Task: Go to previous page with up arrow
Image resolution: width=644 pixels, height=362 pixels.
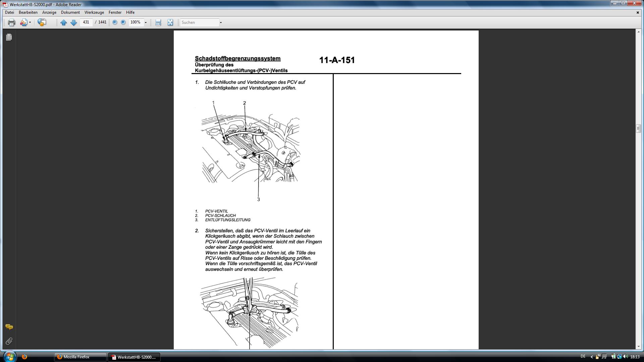Action: click(63, 22)
